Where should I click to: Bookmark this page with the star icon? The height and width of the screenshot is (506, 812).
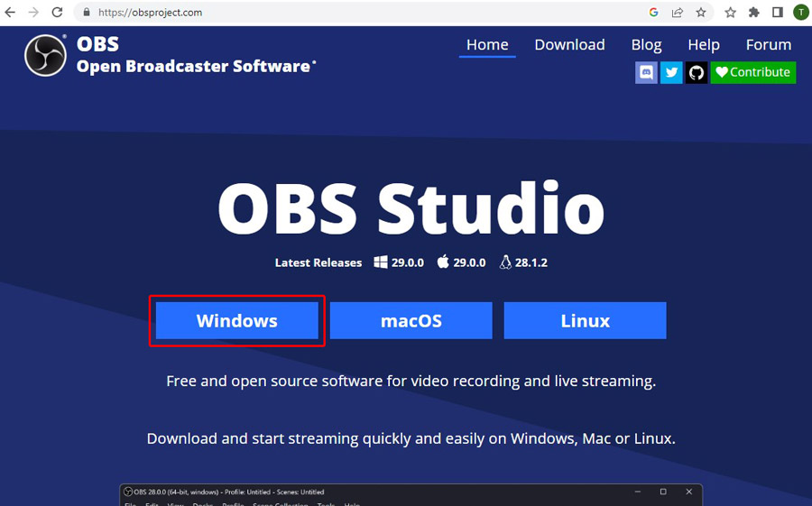pyautogui.click(x=701, y=12)
